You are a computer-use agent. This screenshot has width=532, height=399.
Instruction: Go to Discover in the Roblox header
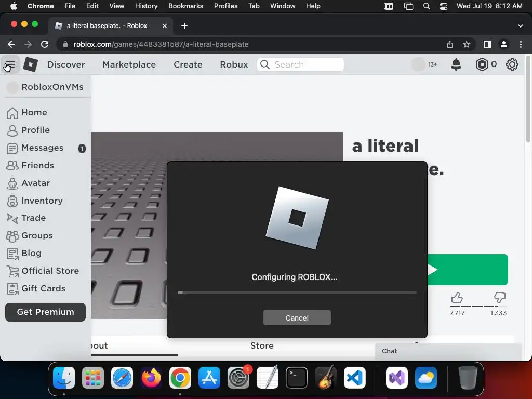[x=66, y=64]
